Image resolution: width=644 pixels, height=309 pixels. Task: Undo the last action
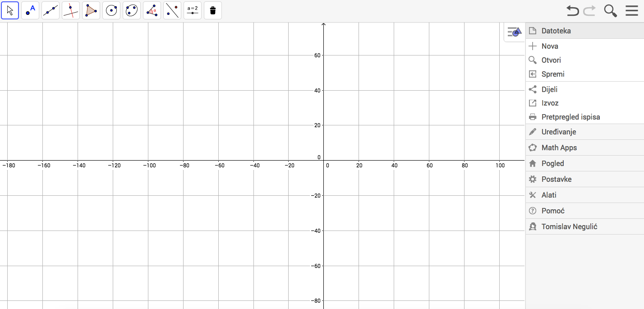point(572,10)
